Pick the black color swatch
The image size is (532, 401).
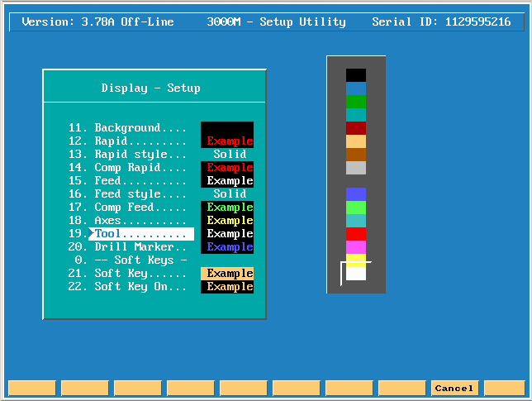coord(356,75)
